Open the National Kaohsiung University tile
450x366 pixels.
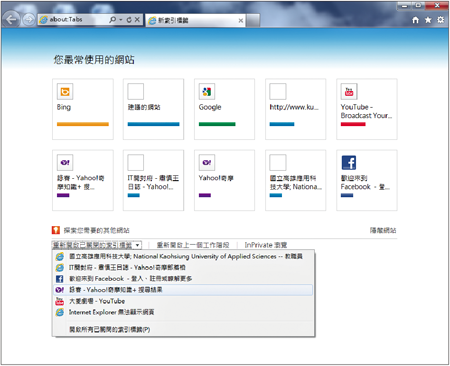coord(295,180)
